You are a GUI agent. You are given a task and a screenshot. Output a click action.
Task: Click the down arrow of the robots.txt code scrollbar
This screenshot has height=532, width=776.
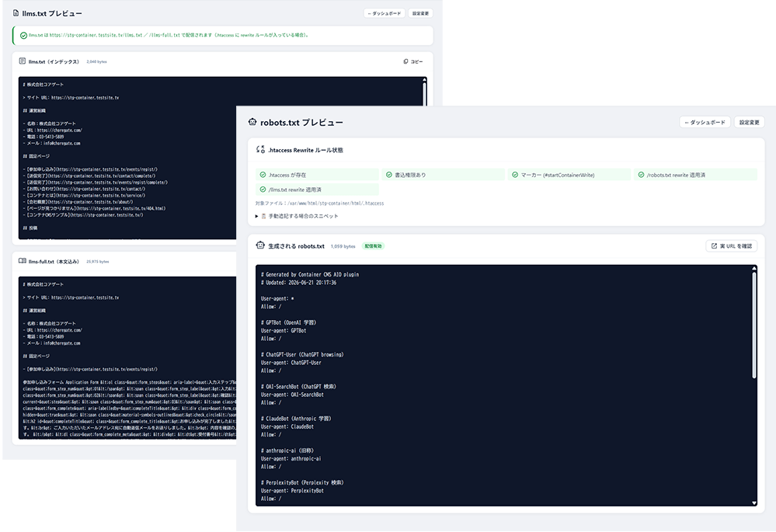pyautogui.click(x=754, y=502)
